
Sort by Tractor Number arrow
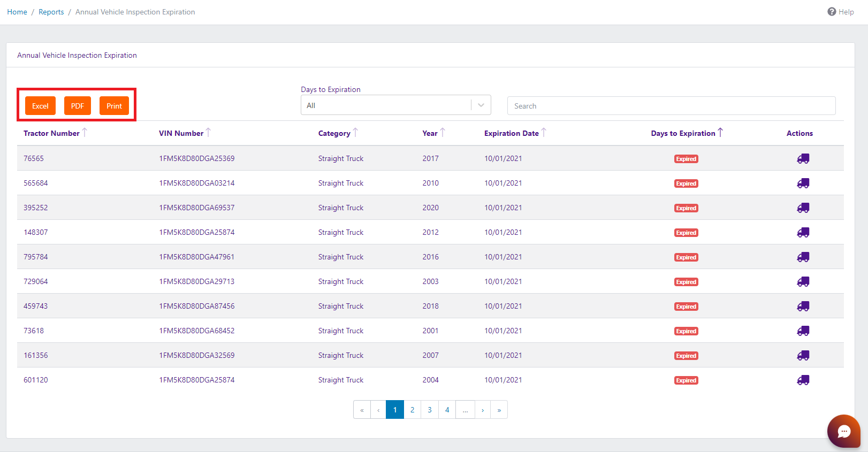[85, 133]
